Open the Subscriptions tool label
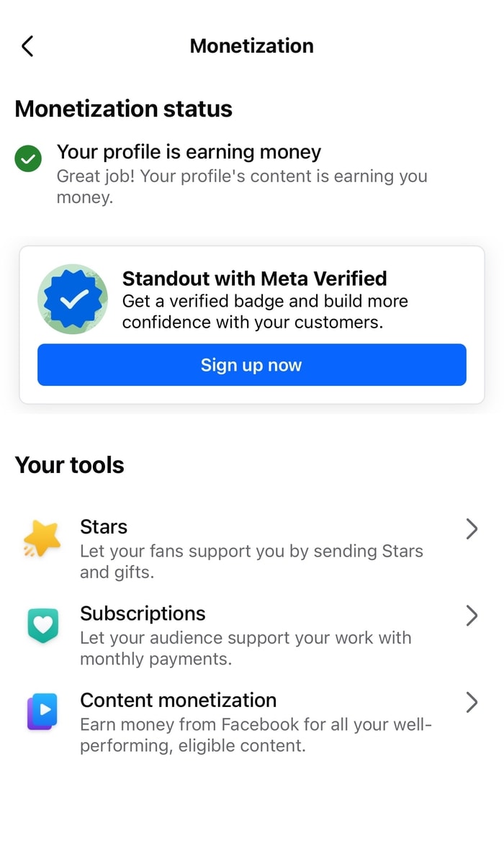 tap(143, 613)
